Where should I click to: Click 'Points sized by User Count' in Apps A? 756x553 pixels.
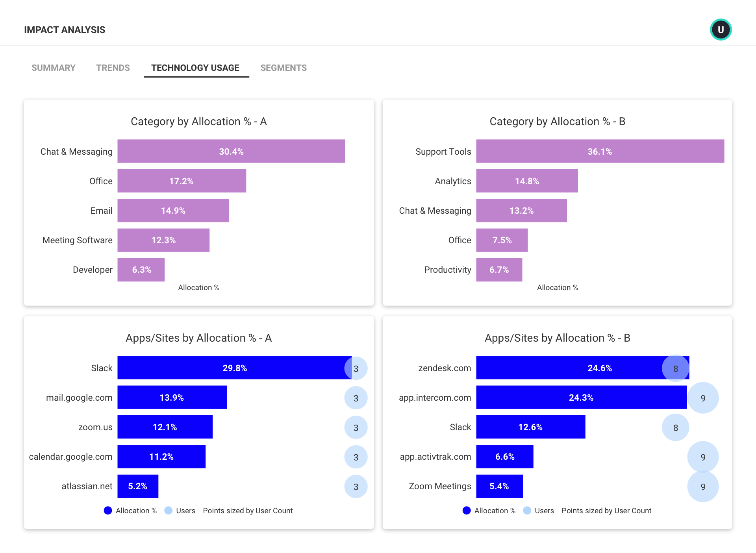point(248,510)
